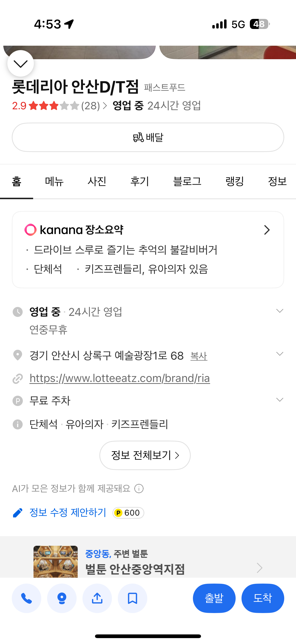Tap the P 600 points badge
This screenshot has width=296, height=644.
click(128, 513)
